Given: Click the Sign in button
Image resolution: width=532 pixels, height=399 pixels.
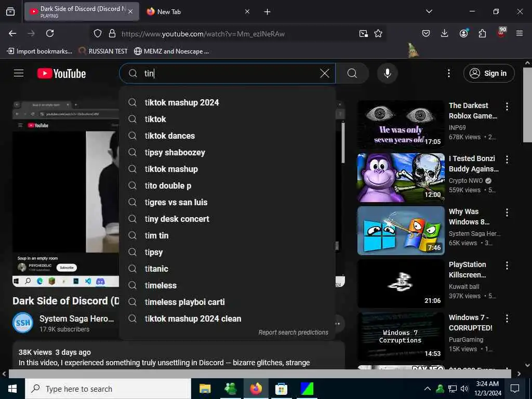Looking at the screenshot, I should 488,73.
